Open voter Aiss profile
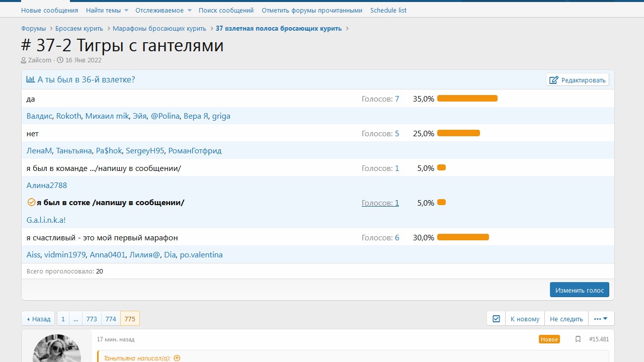The width and height of the screenshot is (644, 362). pos(33,255)
